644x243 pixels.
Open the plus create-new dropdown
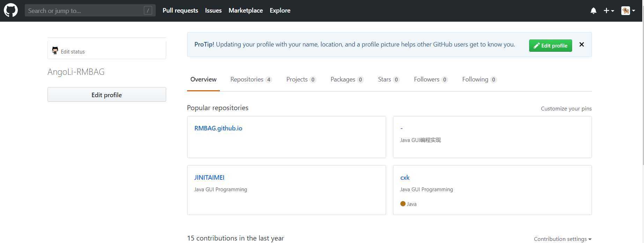609,11
